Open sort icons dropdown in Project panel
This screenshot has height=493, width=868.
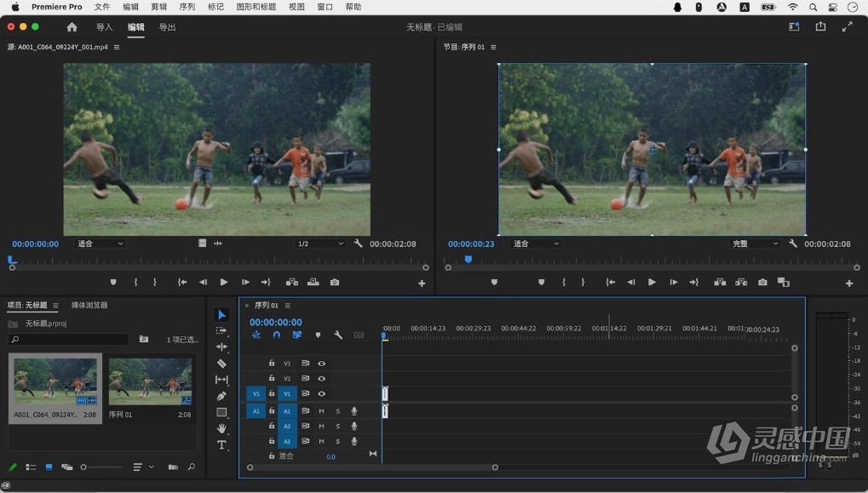(143, 467)
